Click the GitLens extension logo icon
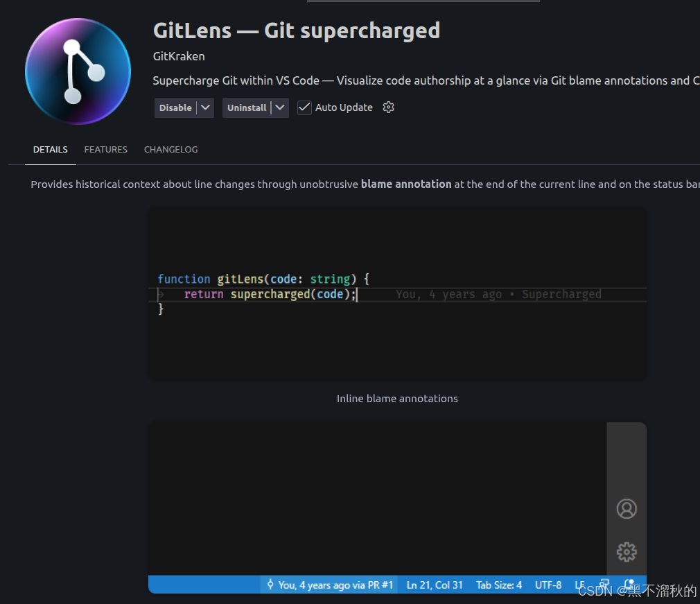 tap(78, 71)
